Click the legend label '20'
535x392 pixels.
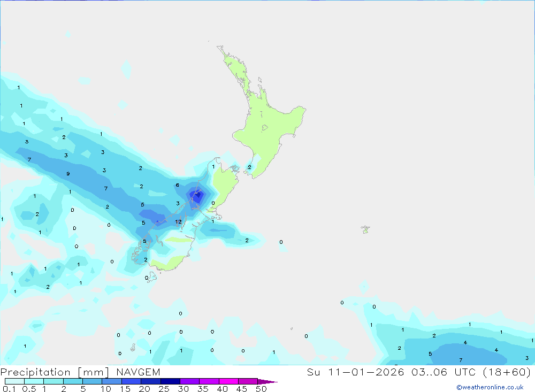click(144, 389)
